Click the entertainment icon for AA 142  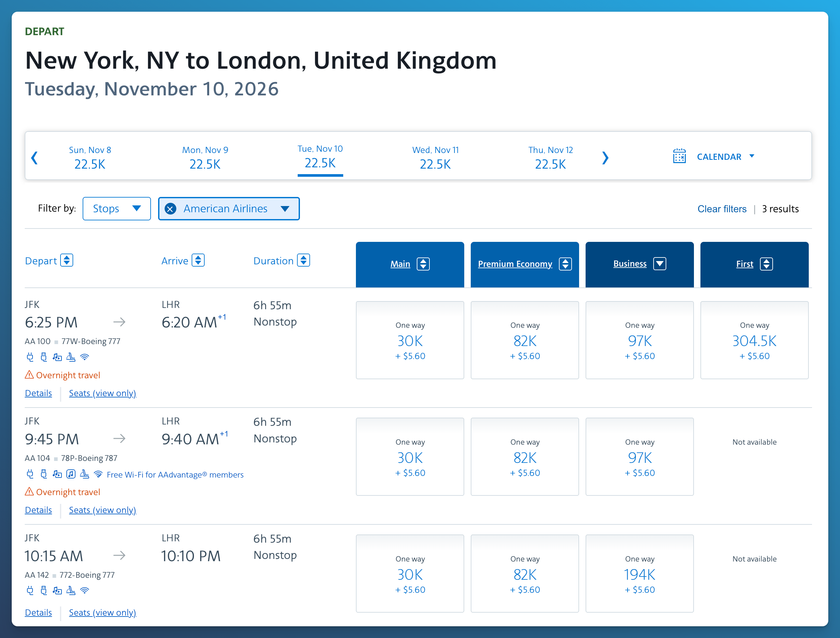57,590
